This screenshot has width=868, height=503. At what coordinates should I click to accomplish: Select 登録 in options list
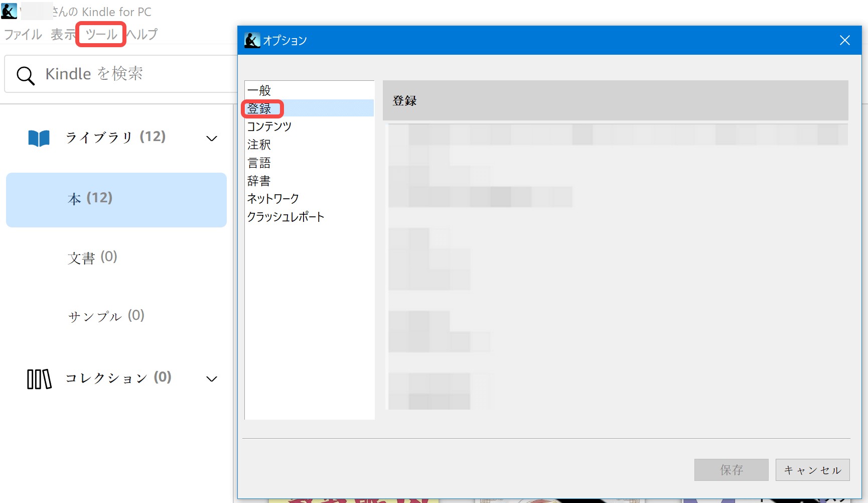(x=309, y=108)
